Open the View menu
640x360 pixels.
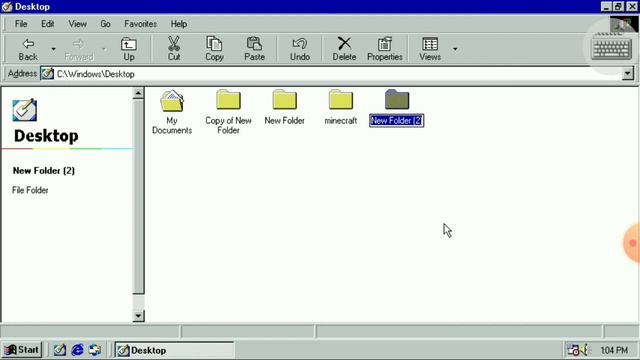click(77, 24)
